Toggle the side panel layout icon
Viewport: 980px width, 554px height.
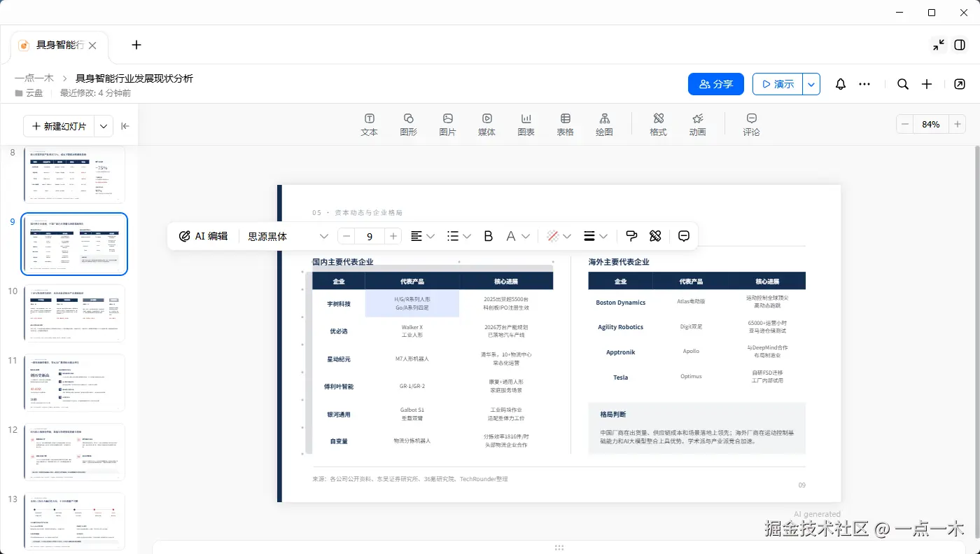click(960, 45)
